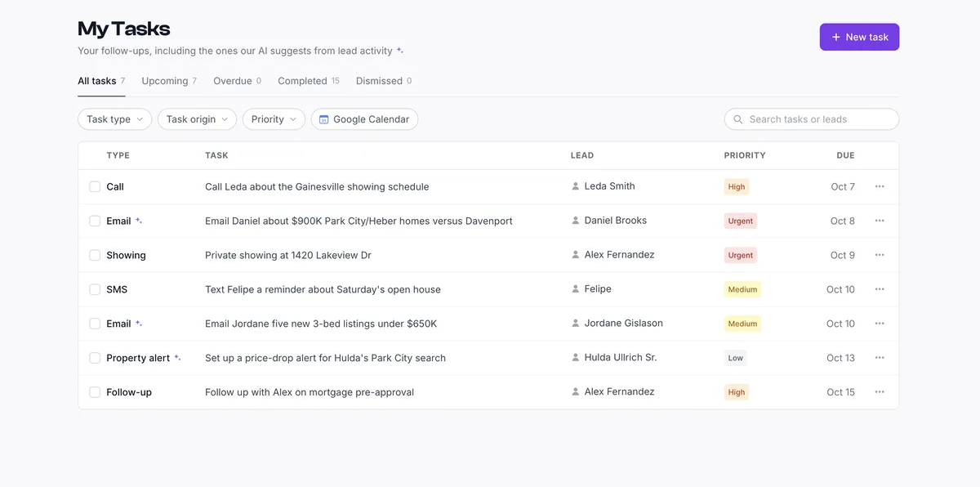This screenshot has width=980, height=487.
Task: Click the LEAD column header
Action: coord(582,155)
